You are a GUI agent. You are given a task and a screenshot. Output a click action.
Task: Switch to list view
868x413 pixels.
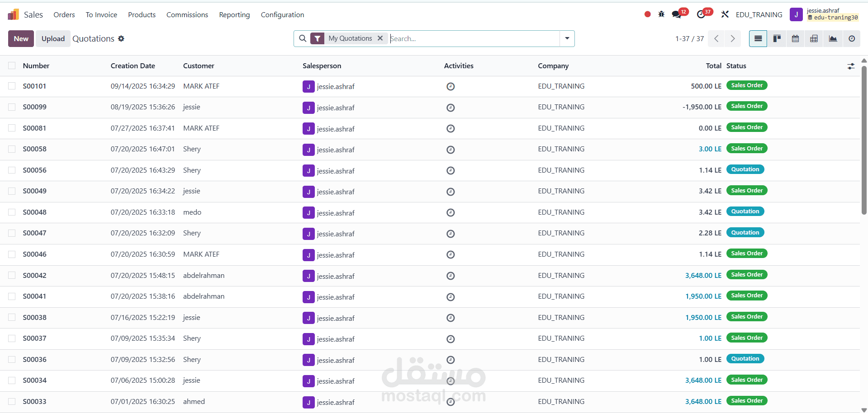coord(758,38)
